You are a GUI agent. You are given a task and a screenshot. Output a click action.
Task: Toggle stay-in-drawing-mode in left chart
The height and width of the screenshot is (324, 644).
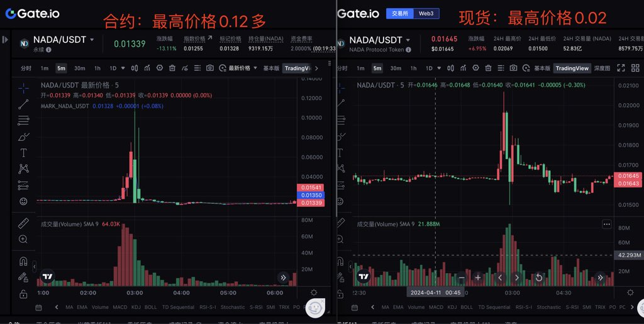[x=23, y=277]
